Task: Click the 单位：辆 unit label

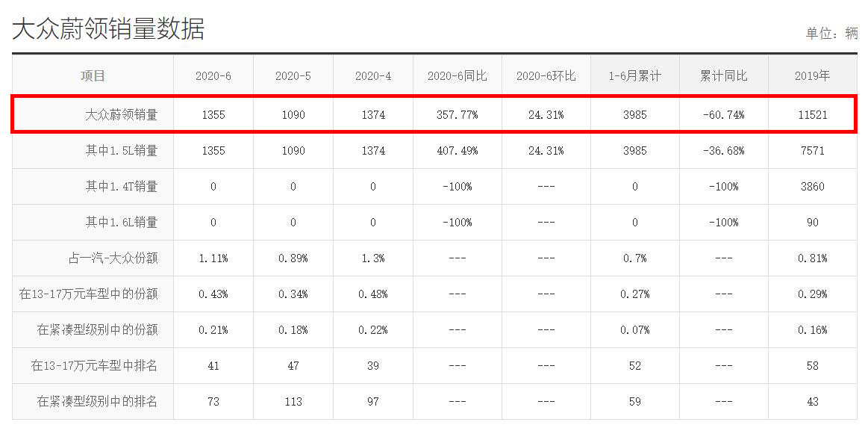Action: pos(831,34)
